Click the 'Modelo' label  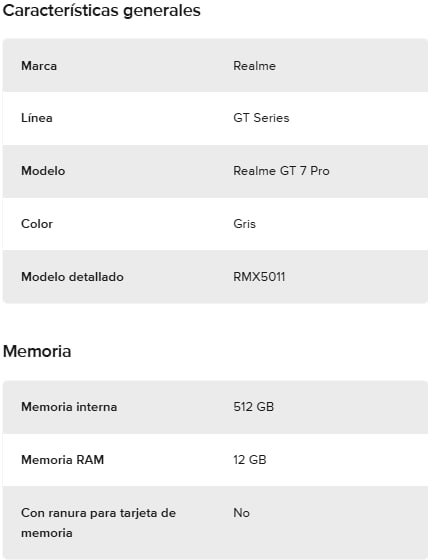[43, 171]
